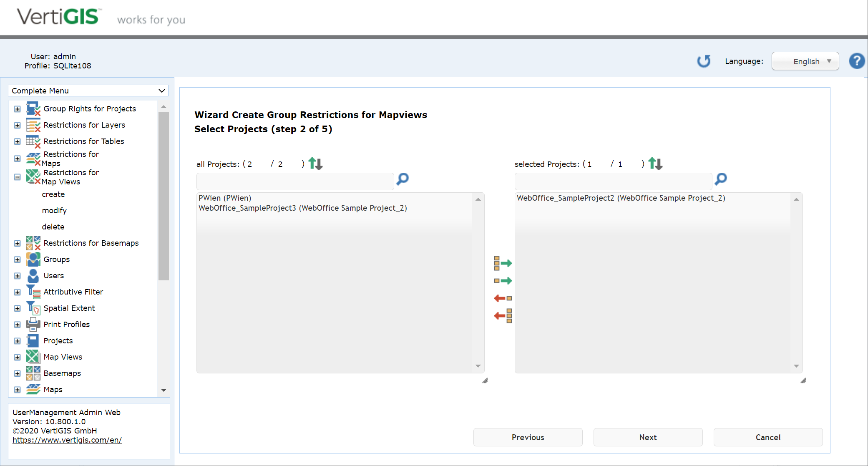Open the Language dropdown
Image resolution: width=868 pixels, height=466 pixels.
coord(805,61)
